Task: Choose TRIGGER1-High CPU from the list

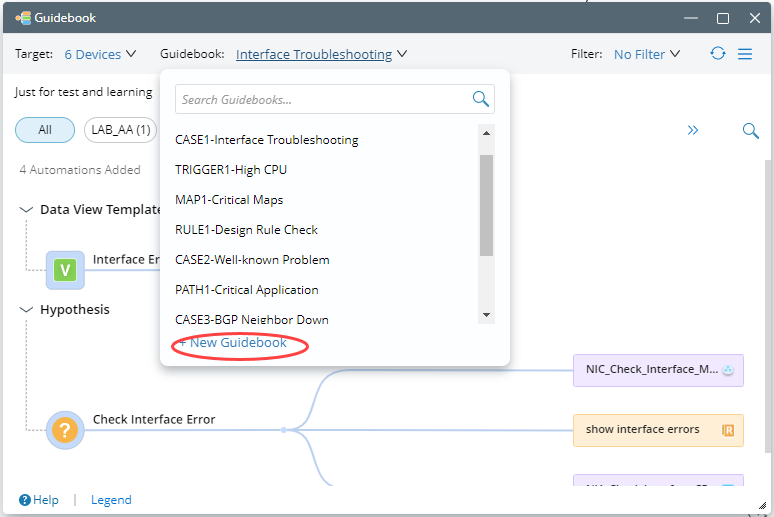Action: coord(231,170)
